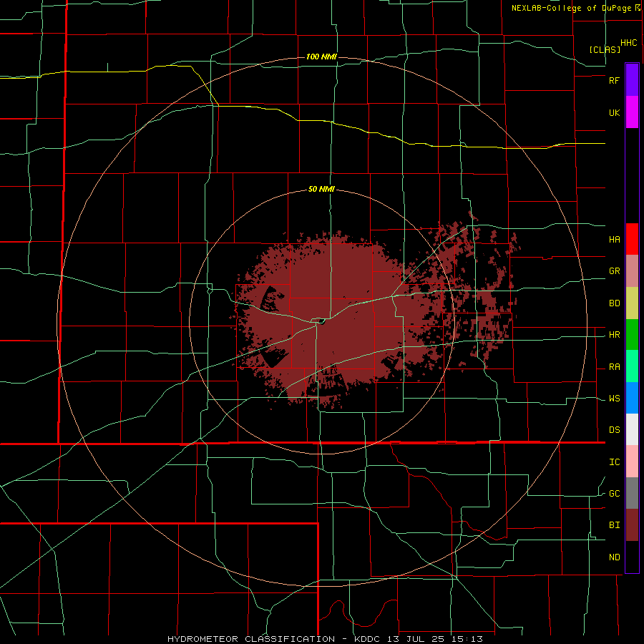This screenshot has height=644, width=644.
Task: Click the blue WS legend swatch
Action: [632, 398]
